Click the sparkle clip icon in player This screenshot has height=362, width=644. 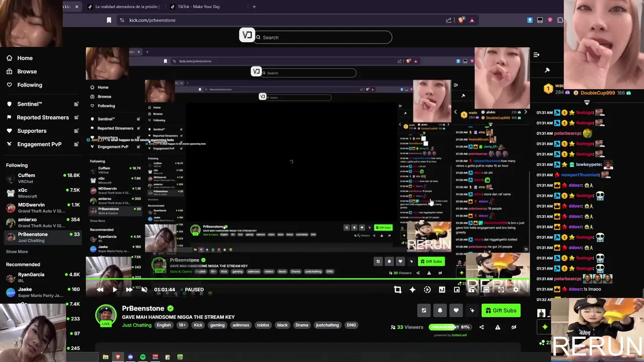413,290
